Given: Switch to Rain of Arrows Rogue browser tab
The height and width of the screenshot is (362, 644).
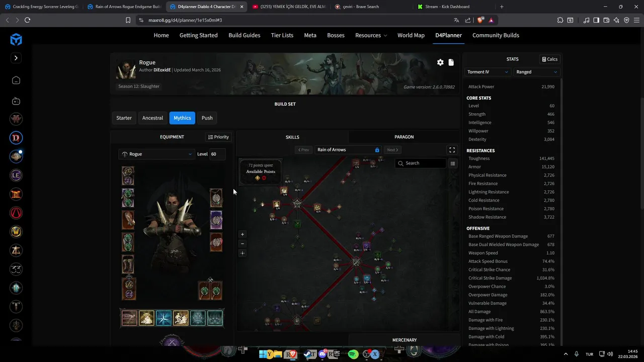Looking at the screenshot, I should click(x=124, y=7).
